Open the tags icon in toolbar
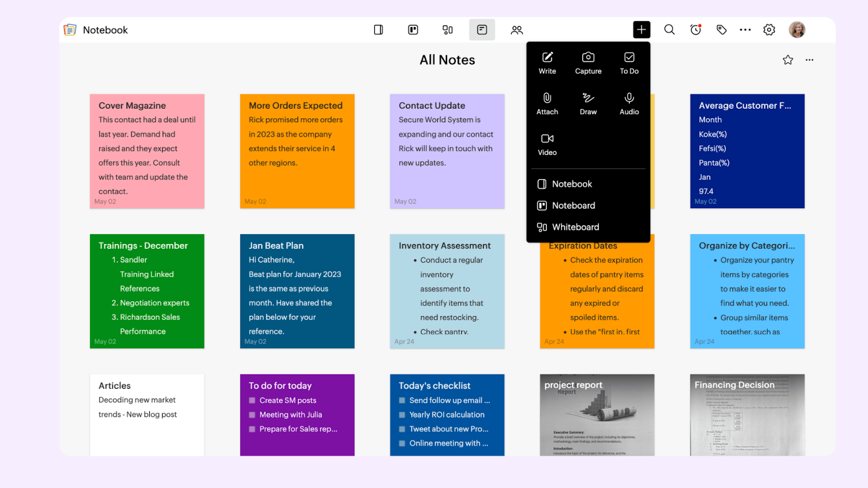 [722, 30]
